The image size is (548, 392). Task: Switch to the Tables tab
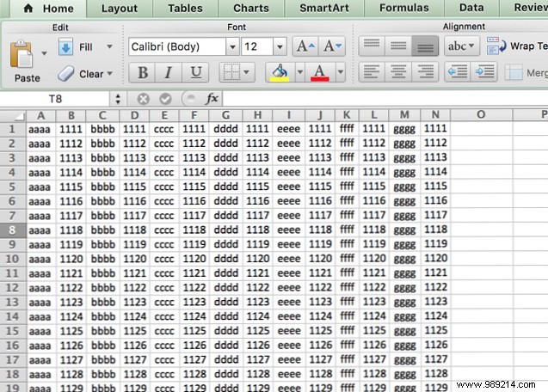[x=185, y=9]
